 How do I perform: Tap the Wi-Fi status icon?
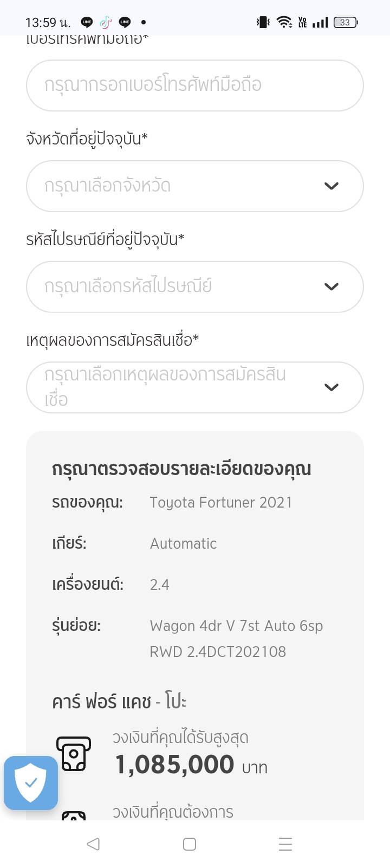click(283, 22)
